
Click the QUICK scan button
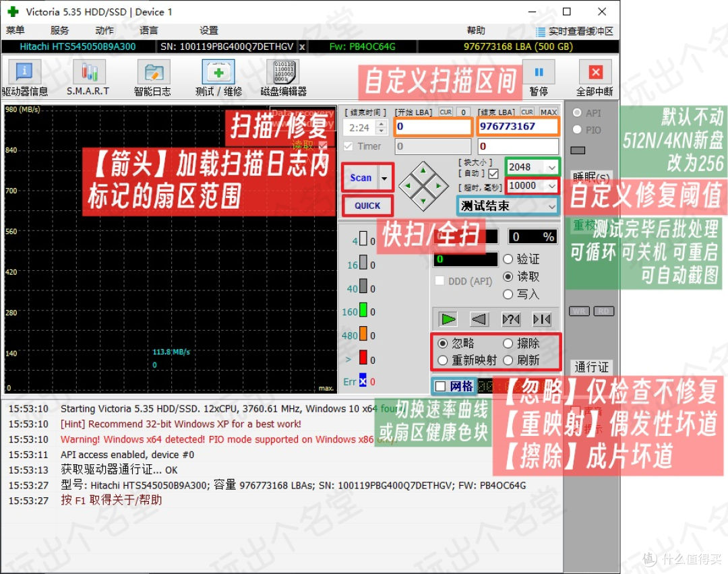click(x=367, y=205)
